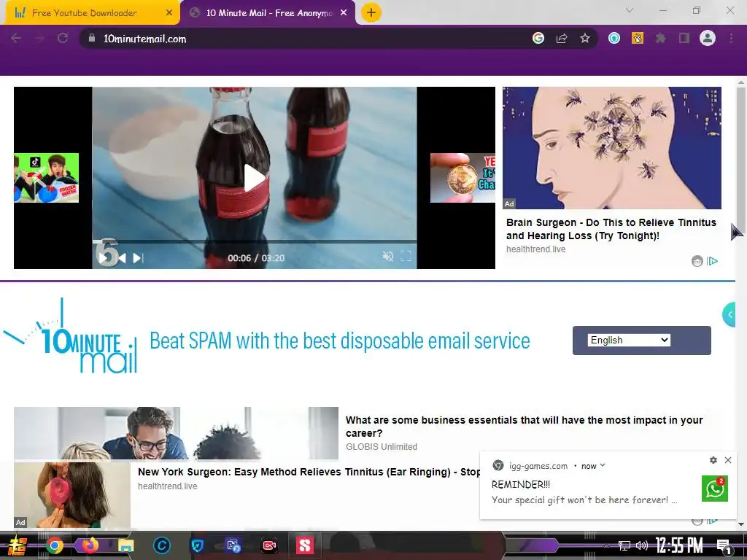Open the business people ad image
Screen dimensions: 747x560
[177, 433]
